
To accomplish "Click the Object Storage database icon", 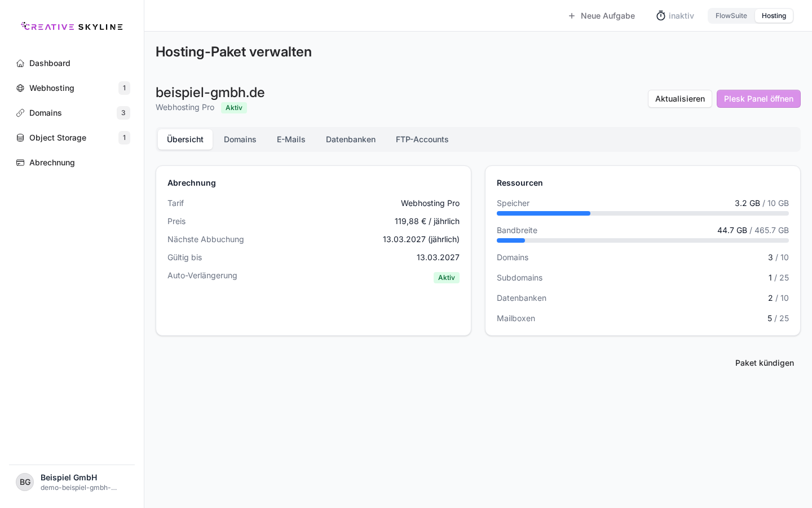I will tap(20, 138).
